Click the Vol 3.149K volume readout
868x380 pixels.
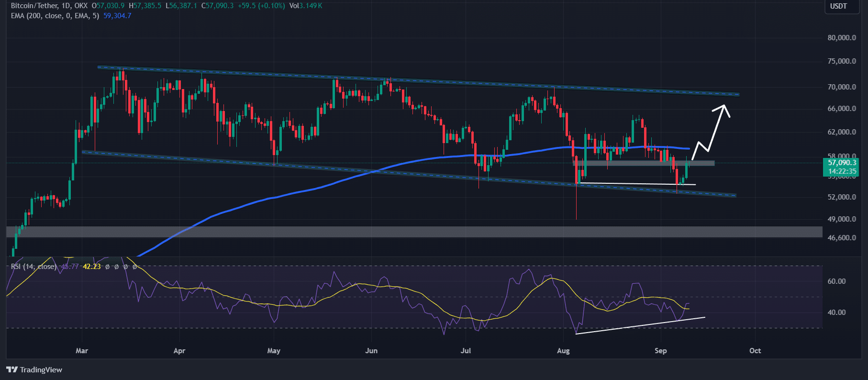(x=306, y=6)
